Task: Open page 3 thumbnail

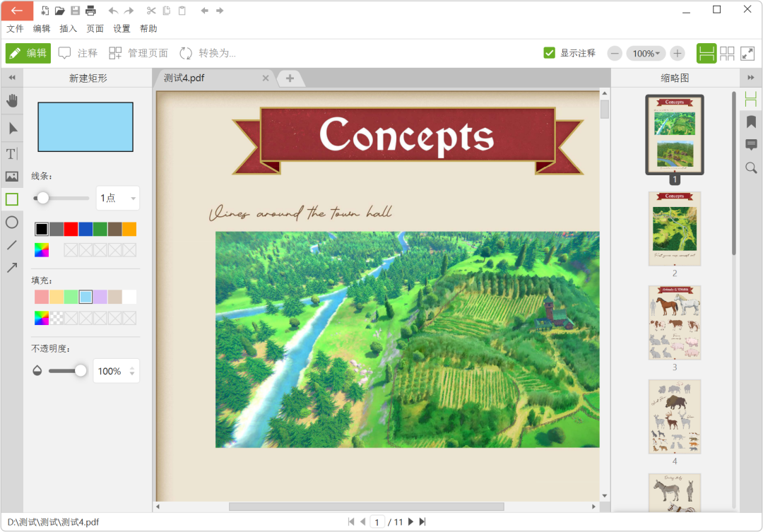Action: point(675,323)
